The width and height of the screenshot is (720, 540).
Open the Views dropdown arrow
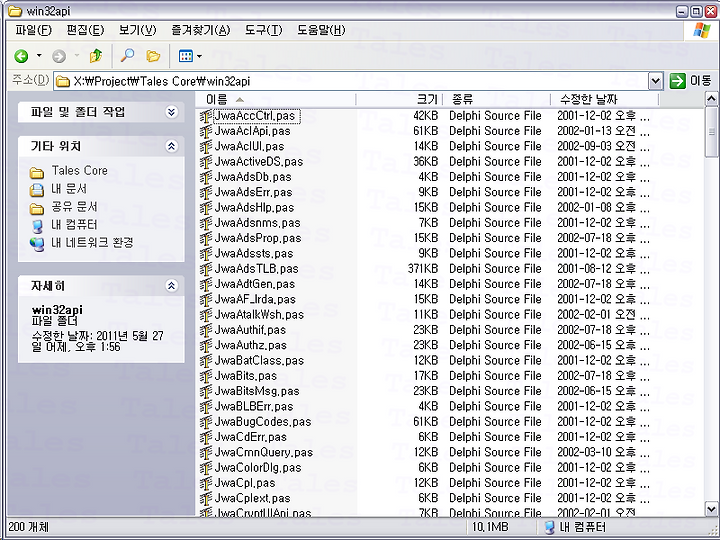(x=199, y=56)
